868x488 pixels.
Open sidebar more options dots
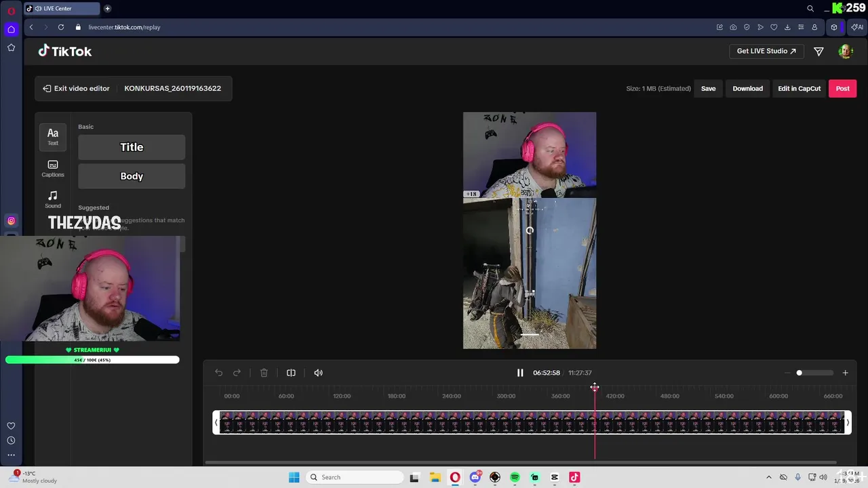click(11, 455)
